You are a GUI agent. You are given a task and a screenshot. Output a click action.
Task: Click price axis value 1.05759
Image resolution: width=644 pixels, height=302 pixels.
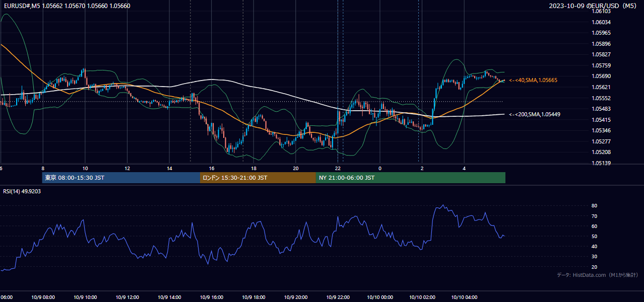pos(601,65)
